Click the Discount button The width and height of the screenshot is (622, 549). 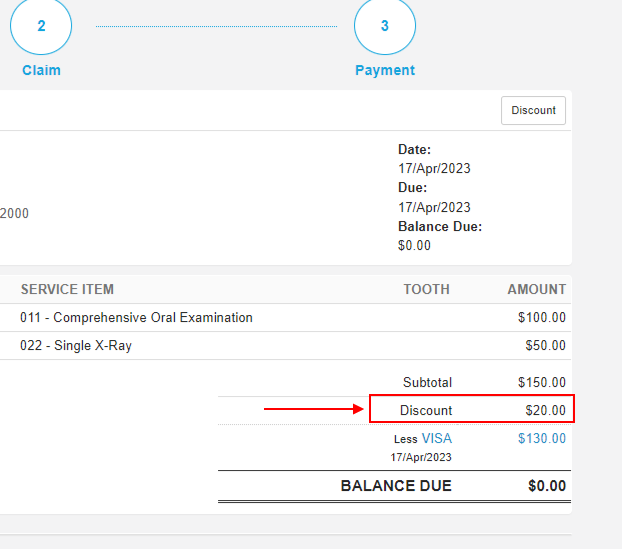click(533, 110)
